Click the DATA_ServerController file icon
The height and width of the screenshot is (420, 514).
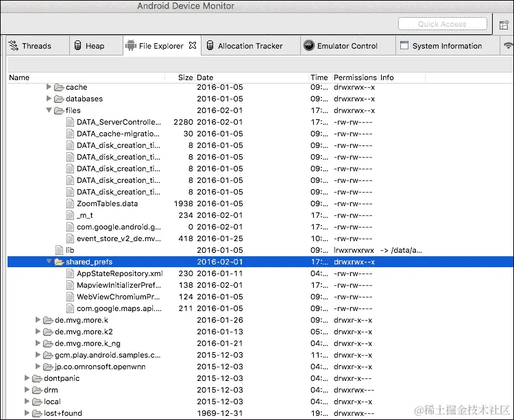click(x=70, y=122)
